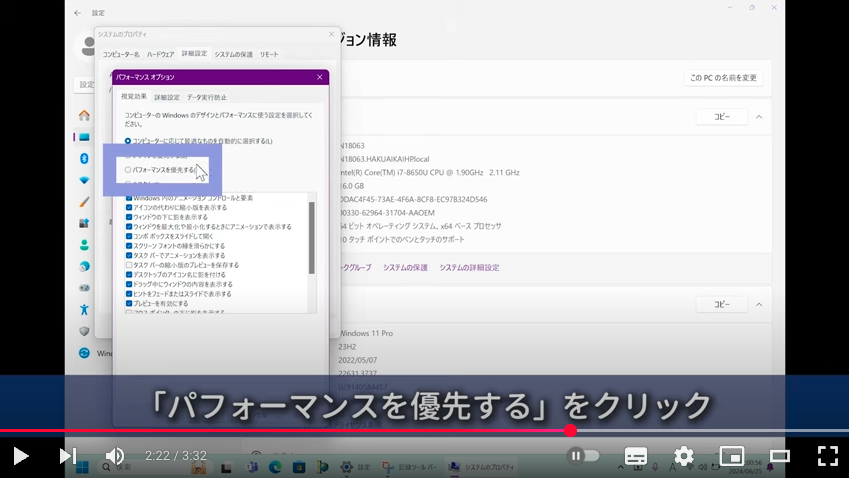The image size is (849, 478).
Task: Open Microsoft Store in taskbar
Action: point(299,467)
